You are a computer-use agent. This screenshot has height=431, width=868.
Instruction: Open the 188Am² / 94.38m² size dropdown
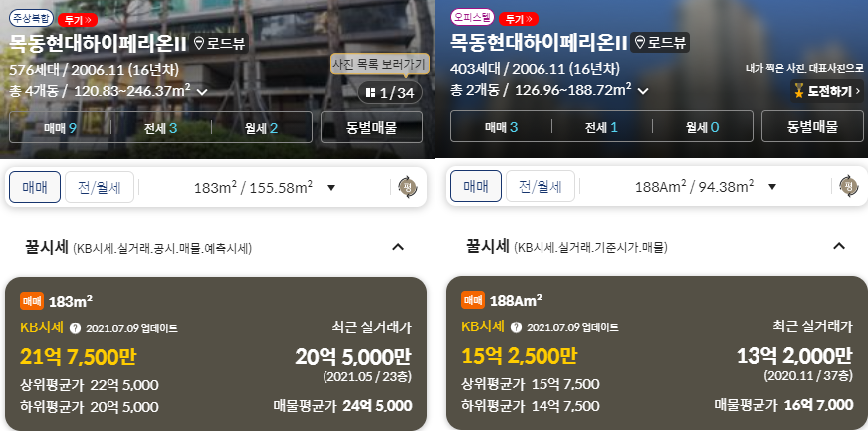[706, 187]
